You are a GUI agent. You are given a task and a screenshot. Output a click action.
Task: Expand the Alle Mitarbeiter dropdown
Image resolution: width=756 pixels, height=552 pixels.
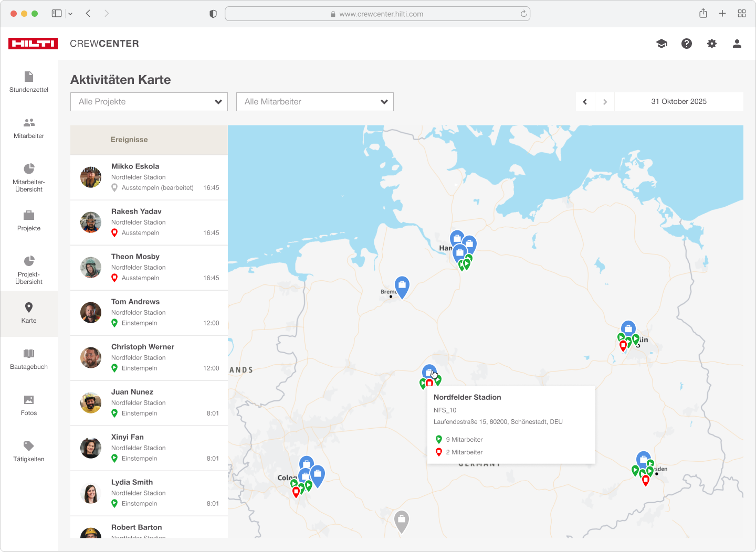tap(315, 102)
